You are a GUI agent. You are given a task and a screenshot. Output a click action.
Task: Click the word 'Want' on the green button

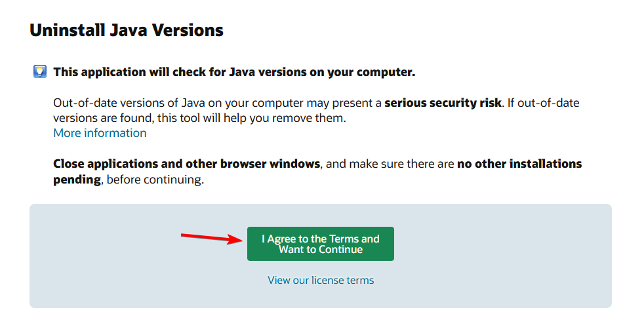click(x=291, y=250)
